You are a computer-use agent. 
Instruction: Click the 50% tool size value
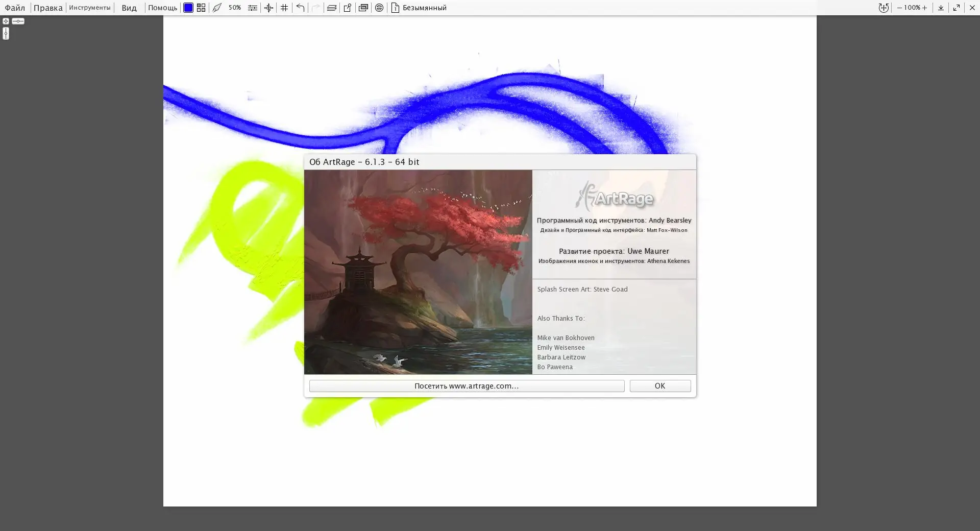click(235, 8)
